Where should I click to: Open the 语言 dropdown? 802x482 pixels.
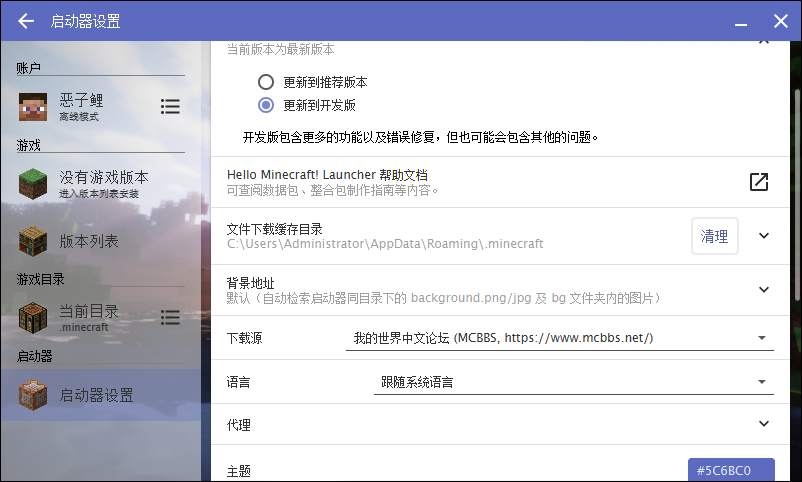pyautogui.click(x=573, y=382)
